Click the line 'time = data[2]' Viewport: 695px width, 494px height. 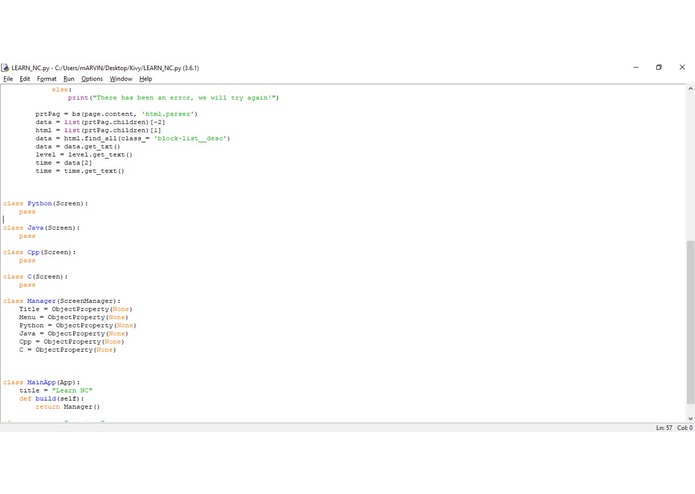tap(64, 163)
